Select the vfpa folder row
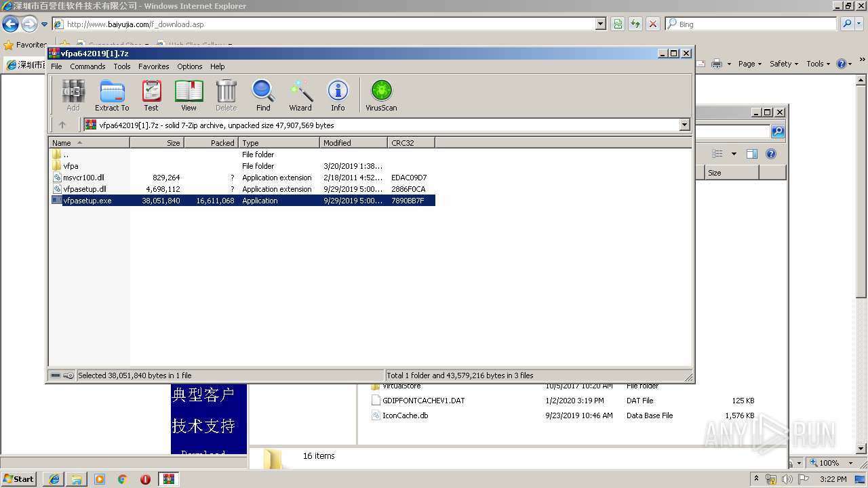This screenshot has height=488, width=868. pos(242,166)
